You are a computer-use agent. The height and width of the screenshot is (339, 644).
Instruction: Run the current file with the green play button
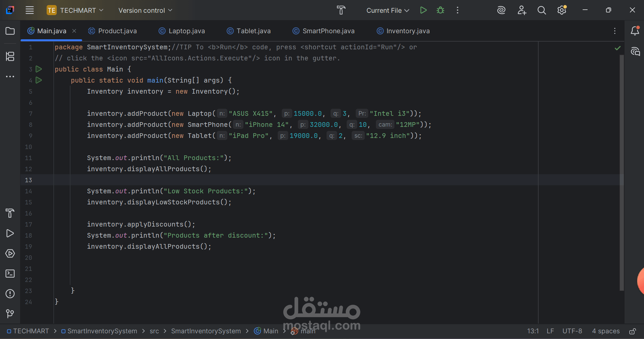[423, 10]
